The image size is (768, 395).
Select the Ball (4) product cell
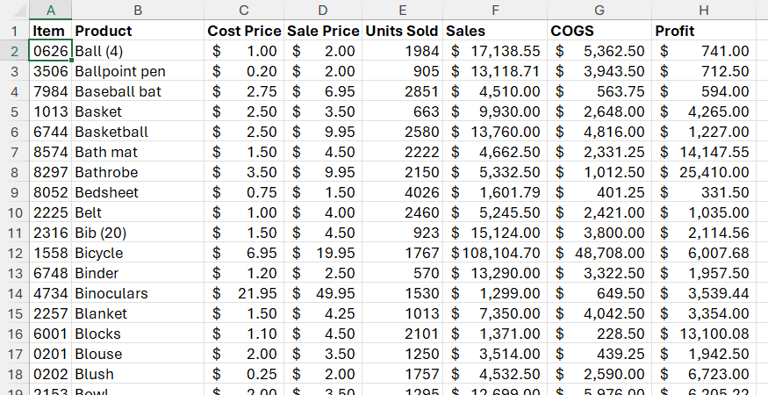pos(138,51)
